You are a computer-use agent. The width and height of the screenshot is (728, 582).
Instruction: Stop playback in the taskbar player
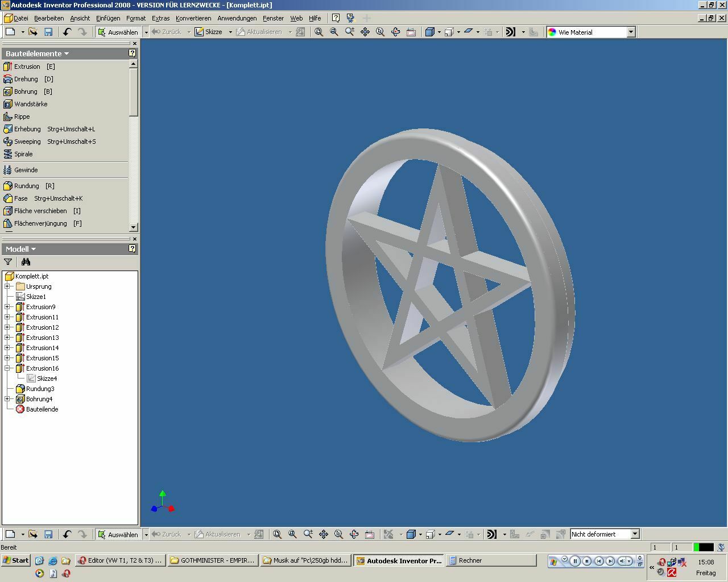587,562
